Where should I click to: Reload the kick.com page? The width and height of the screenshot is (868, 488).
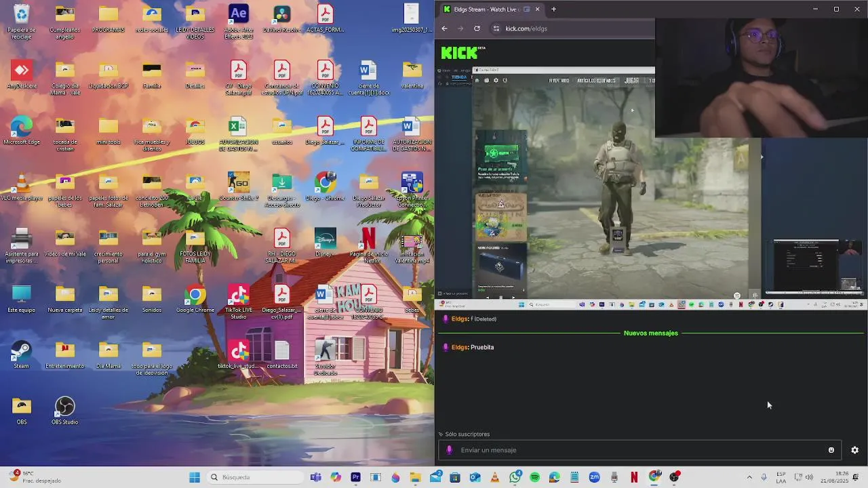pos(477,28)
